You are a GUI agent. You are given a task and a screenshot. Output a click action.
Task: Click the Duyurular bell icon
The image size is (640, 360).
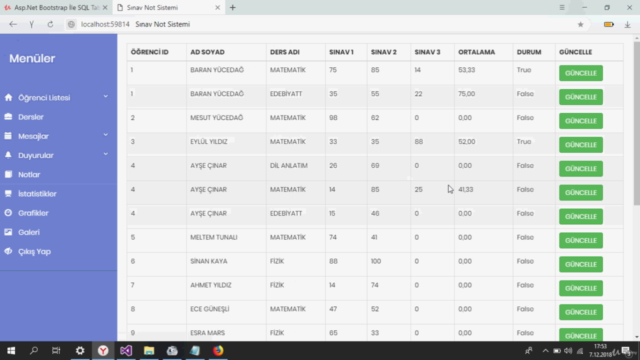coord(9,155)
